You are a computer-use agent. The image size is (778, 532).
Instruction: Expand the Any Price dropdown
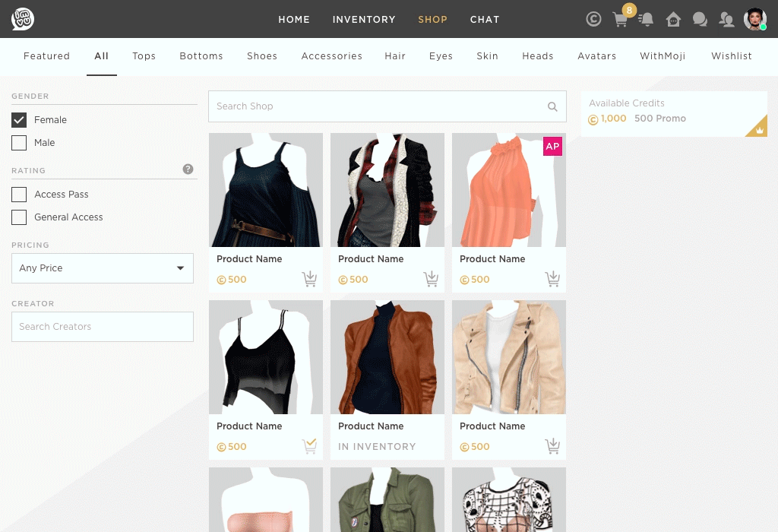103,268
